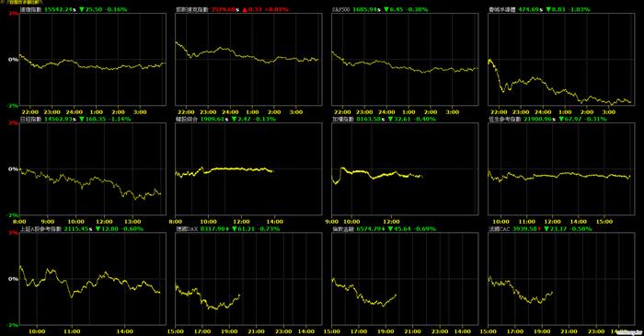The height and width of the screenshot is (336, 644).
Task: Open the 加權指數 8163.58 intraday chart
Action: pos(405,168)
